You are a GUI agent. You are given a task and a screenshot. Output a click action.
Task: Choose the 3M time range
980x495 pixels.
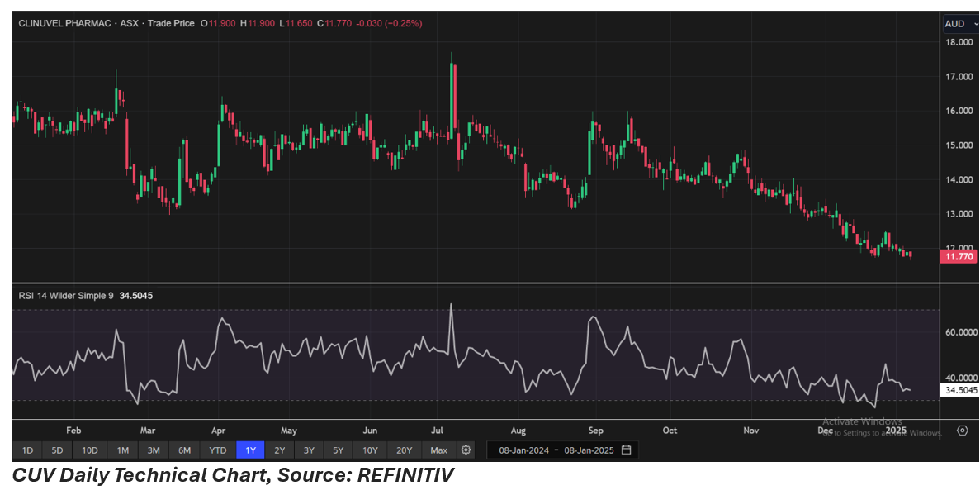(154, 450)
